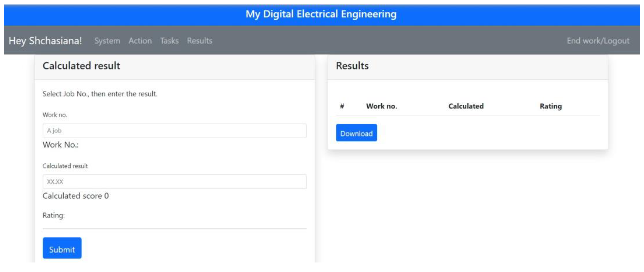
Task: Click the 'Calculated result' card heading
Action: [81, 66]
